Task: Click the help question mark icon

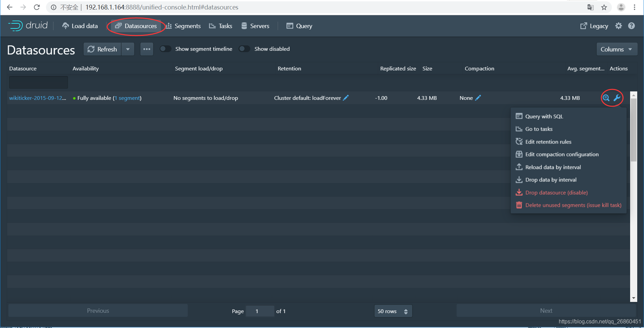Action: (631, 26)
